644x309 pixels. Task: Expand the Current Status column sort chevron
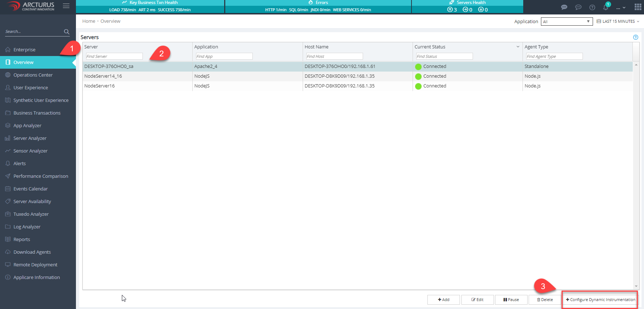(518, 47)
